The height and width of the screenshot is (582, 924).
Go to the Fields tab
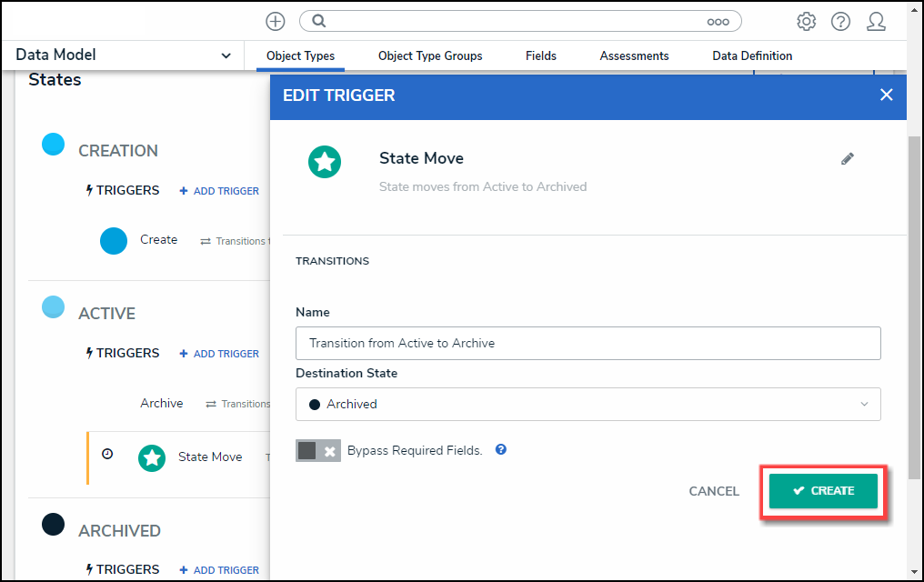(x=541, y=55)
